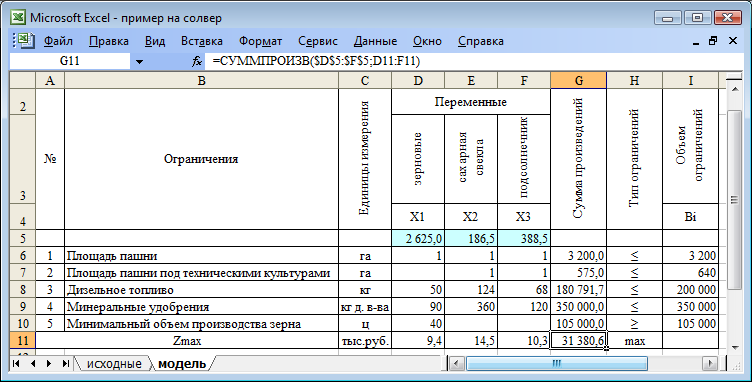The height and width of the screenshot is (382, 752).
Task: Select row 11 header
Action: pyautogui.click(x=23, y=341)
